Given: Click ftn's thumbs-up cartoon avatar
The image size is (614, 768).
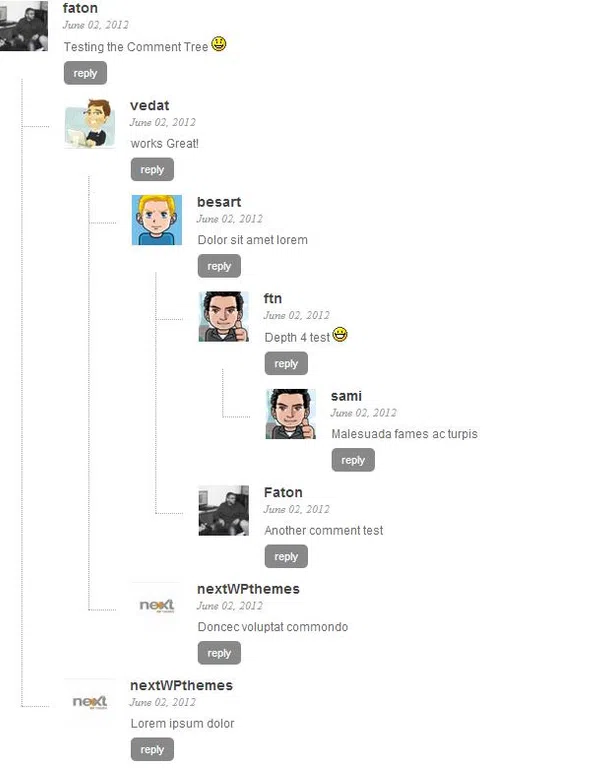Looking at the screenshot, I should [x=224, y=316].
